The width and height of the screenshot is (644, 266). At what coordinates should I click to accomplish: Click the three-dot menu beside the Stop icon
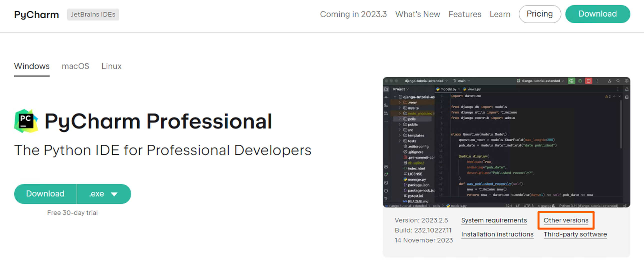597,81
